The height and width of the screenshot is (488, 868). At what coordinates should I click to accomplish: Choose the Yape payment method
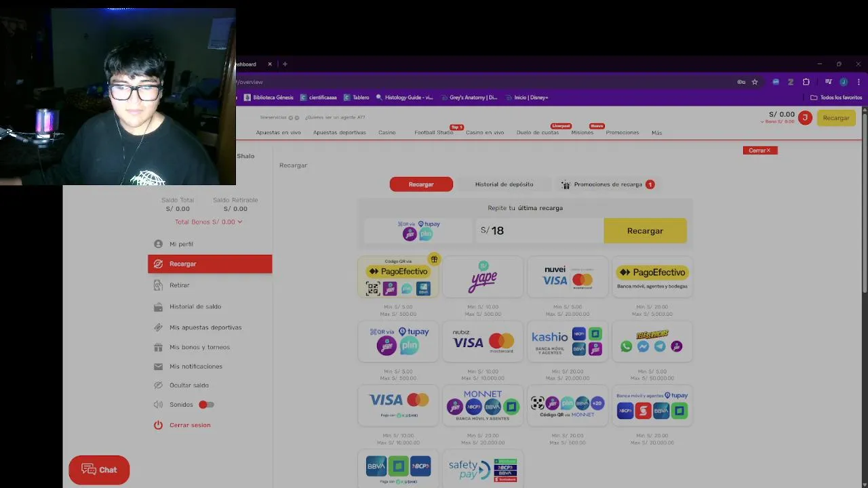(x=483, y=277)
